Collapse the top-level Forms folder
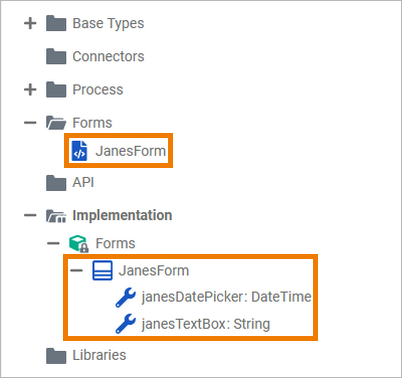402x378 pixels. coord(30,123)
